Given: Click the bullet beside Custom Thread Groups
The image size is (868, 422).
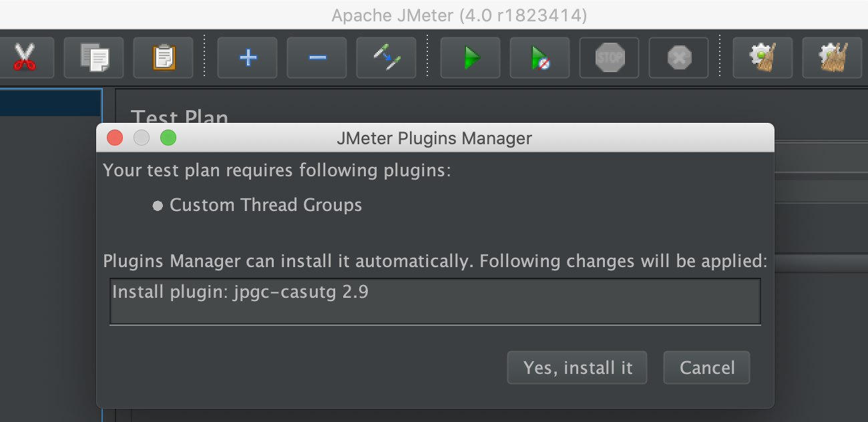Looking at the screenshot, I should [x=158, y=206].
